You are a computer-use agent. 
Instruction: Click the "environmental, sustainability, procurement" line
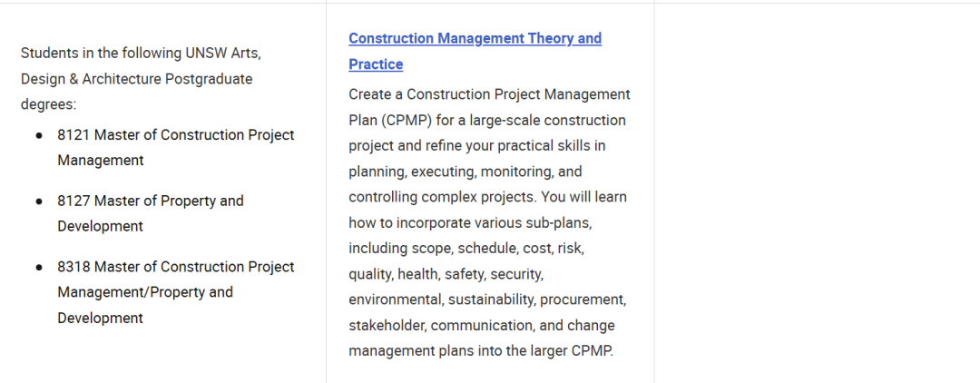[487, 299]
